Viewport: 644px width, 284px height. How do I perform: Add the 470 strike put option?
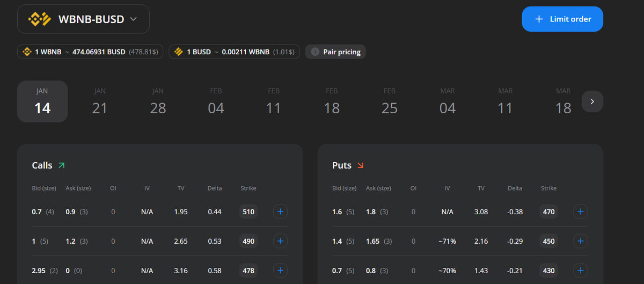tap(580, 212)
